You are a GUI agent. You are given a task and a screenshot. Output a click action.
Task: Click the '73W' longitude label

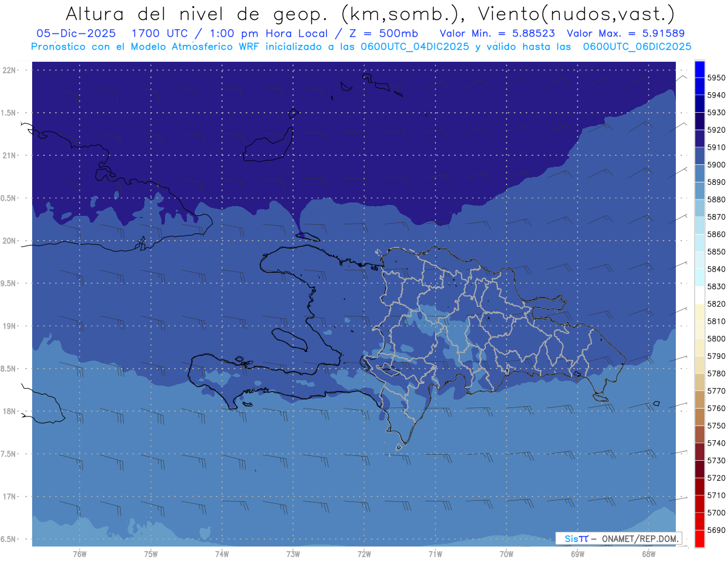click(293, 554)
